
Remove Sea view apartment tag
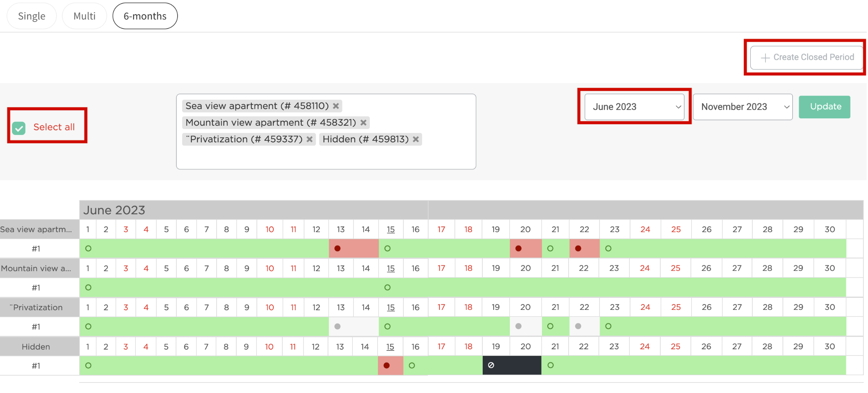[x=336, y=106]
